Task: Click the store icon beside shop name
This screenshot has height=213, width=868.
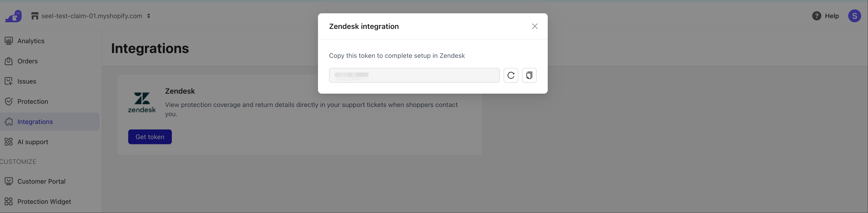Action: pyautogui.click(x=35, y=16)
